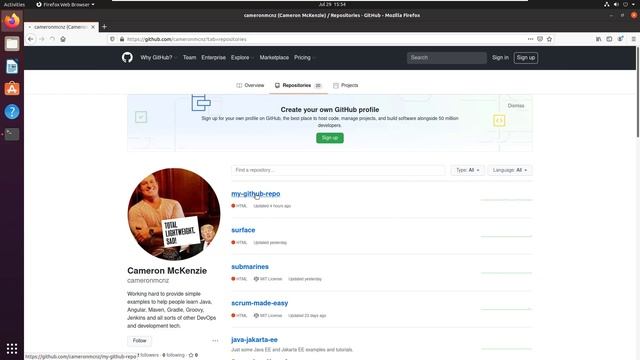The height and width of the screenshot is (360, 640).
Task: Focus the GitHub Search field
Action: (x=447, y=58)
